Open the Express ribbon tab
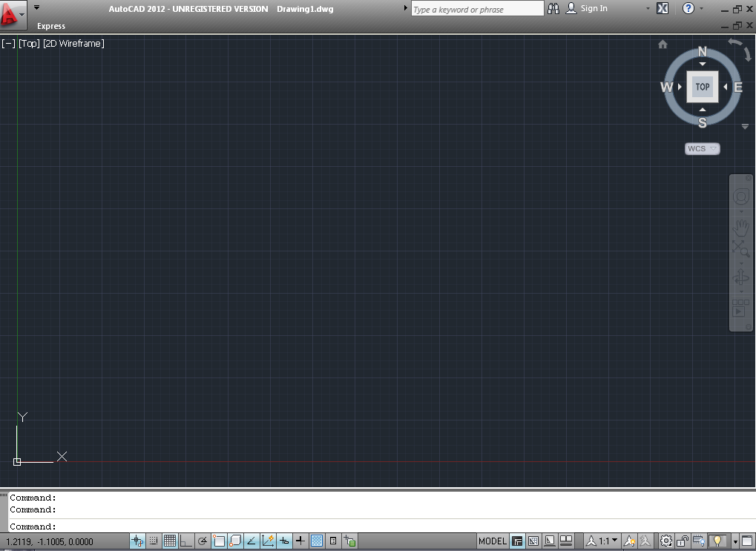 click(x=51, y=26)
